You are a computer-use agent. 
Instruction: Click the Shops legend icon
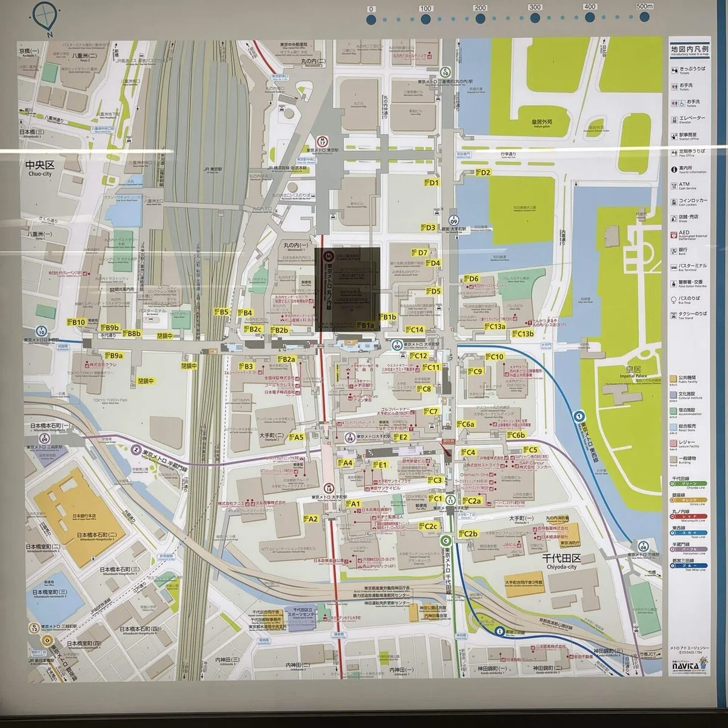675,218
